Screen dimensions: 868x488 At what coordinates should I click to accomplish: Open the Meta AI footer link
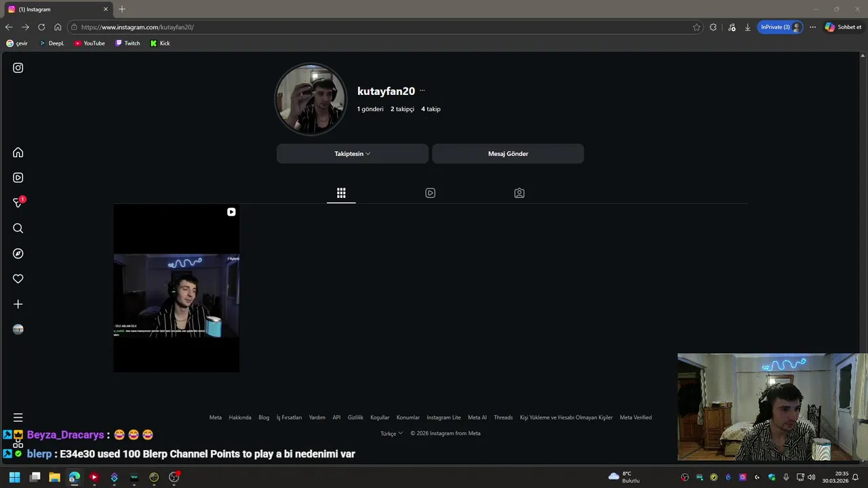pyautogui.click(x=477, y=418)
